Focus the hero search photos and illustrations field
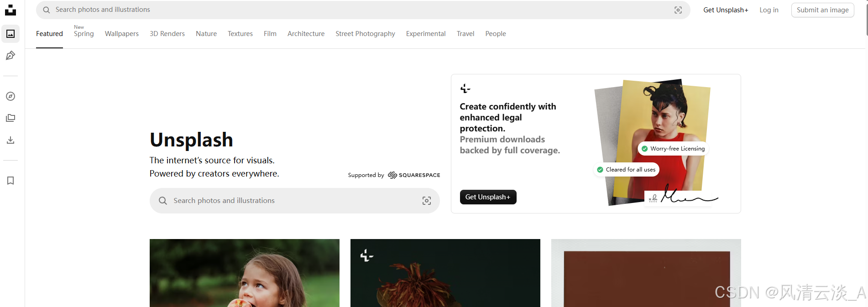 (x=294, y=201)
